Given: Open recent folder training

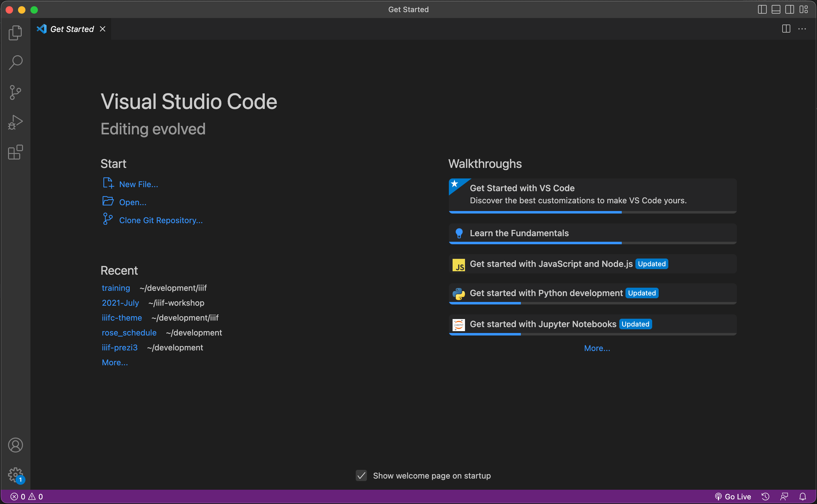Looking at the screenshot, I should pos(116,288).
